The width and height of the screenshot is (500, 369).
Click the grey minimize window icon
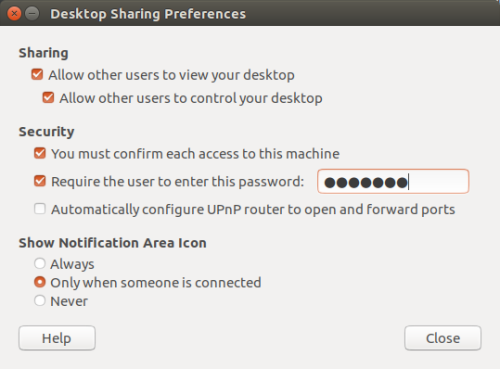pos(32,14)
